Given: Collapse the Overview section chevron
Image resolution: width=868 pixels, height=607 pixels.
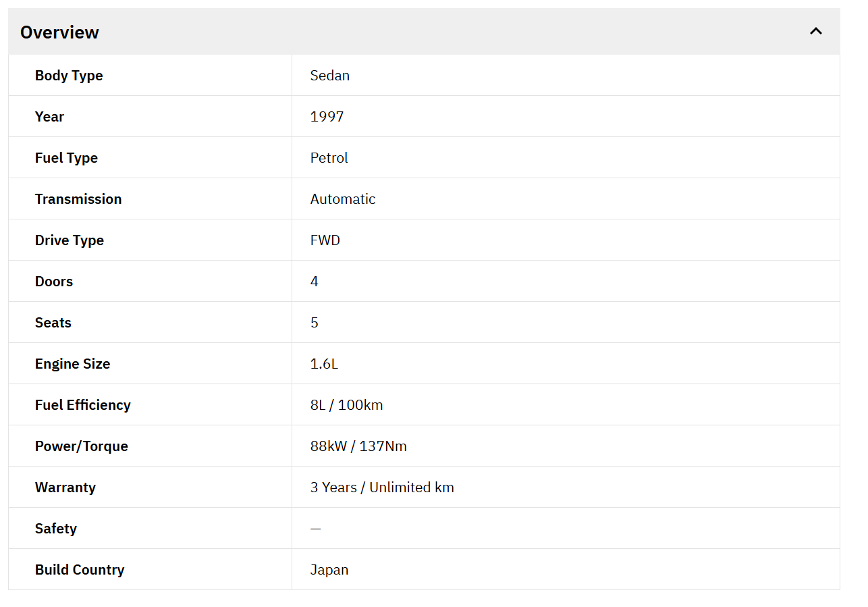Looking at the screenshot, I should click(815, 31).
